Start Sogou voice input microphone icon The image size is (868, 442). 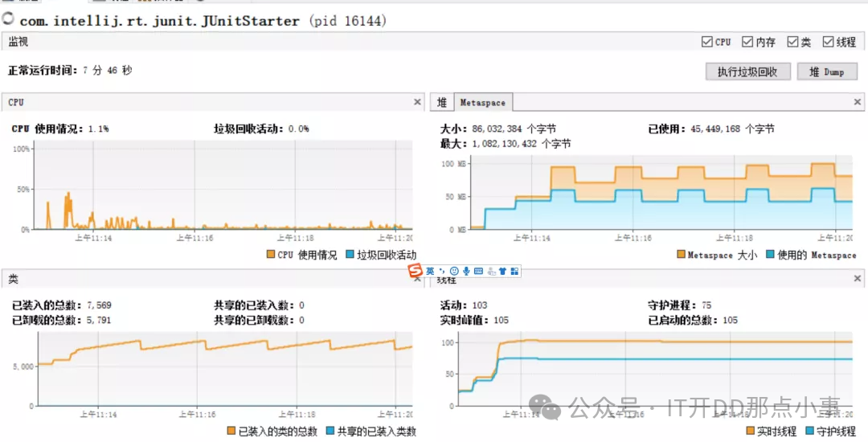(x=466, y=272)
